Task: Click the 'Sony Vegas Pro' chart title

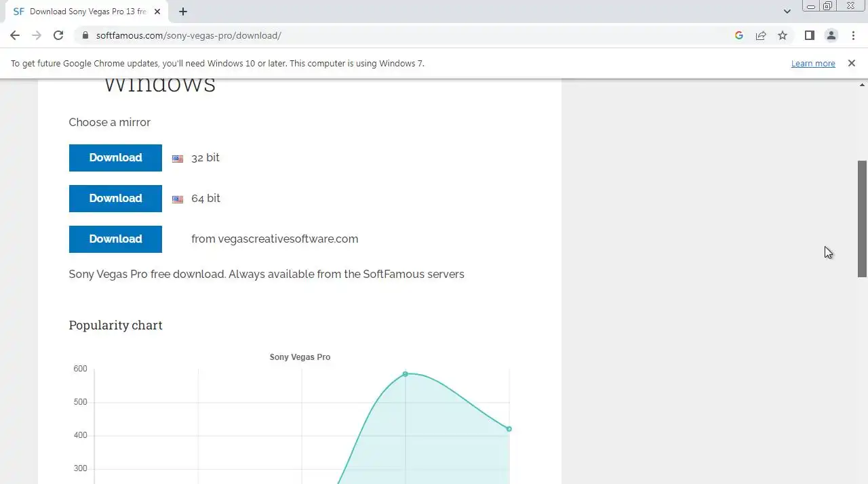Action: click(x=300, y=357)
